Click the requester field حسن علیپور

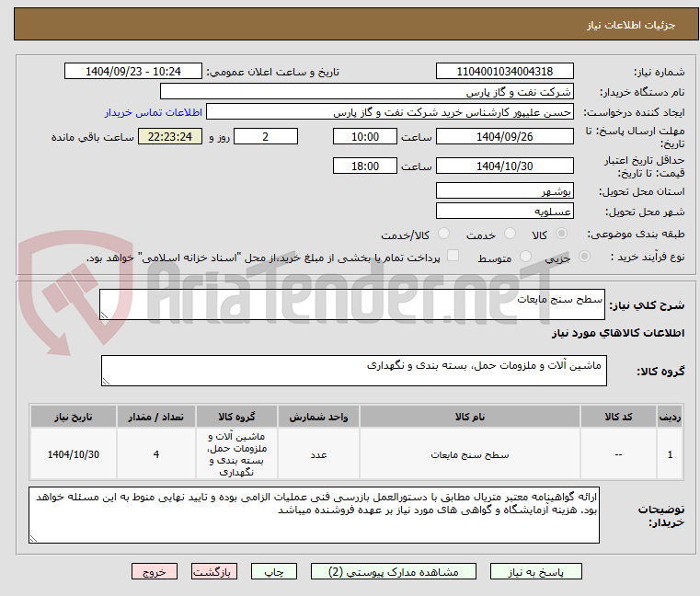pyautogui.click(x=390, y=111)
